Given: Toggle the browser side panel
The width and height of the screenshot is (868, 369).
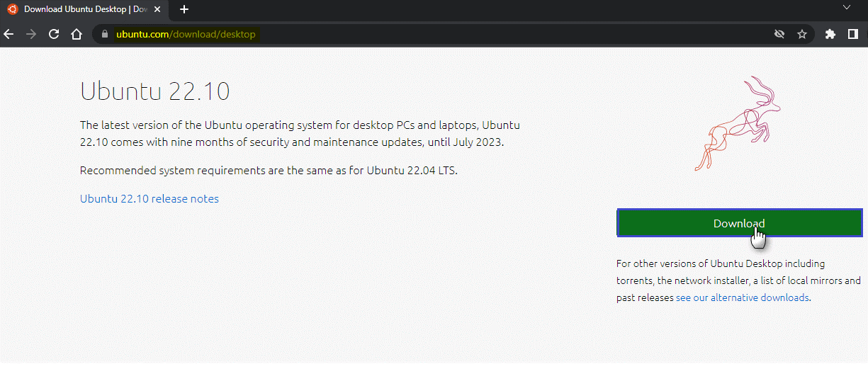Looking at the screenshot, I should tap(852, 34).
